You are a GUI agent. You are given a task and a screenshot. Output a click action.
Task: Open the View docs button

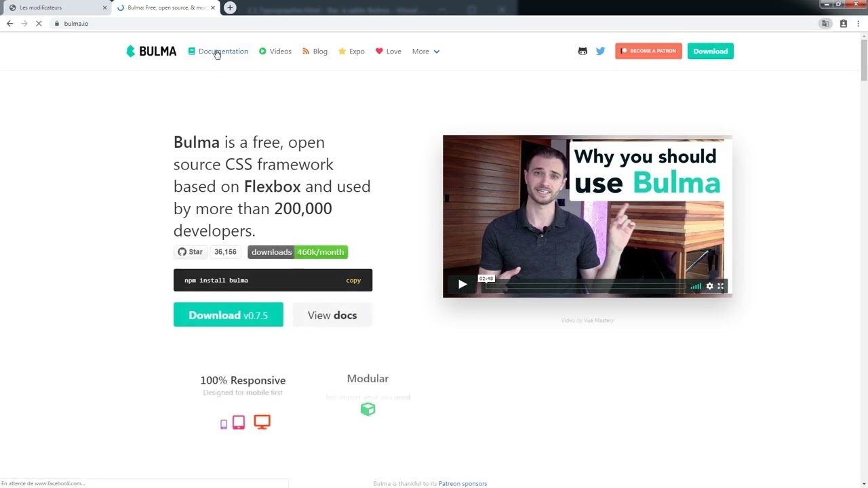[332, 315]
